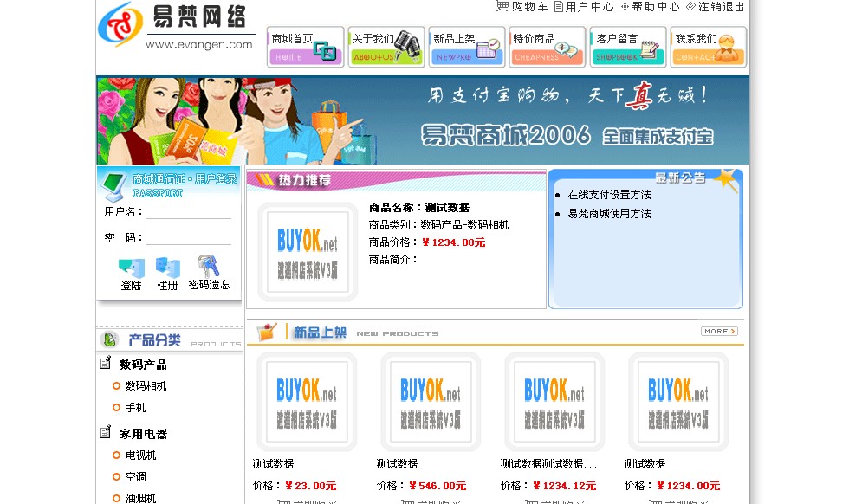Click the 最新公告 star icon
This screenshot has height=504, width=862.
click(726, 180)
